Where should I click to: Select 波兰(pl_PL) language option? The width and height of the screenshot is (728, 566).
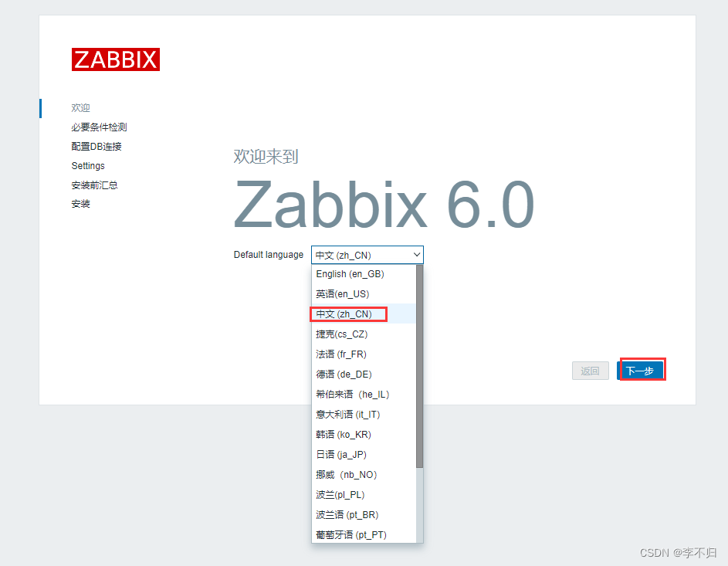pyautogui.click(x=364, y=494)
